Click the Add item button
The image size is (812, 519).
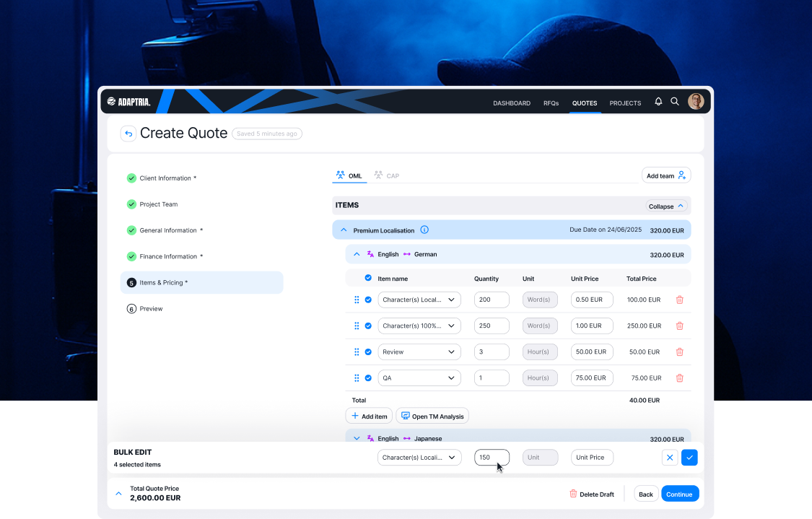point(370,416)
